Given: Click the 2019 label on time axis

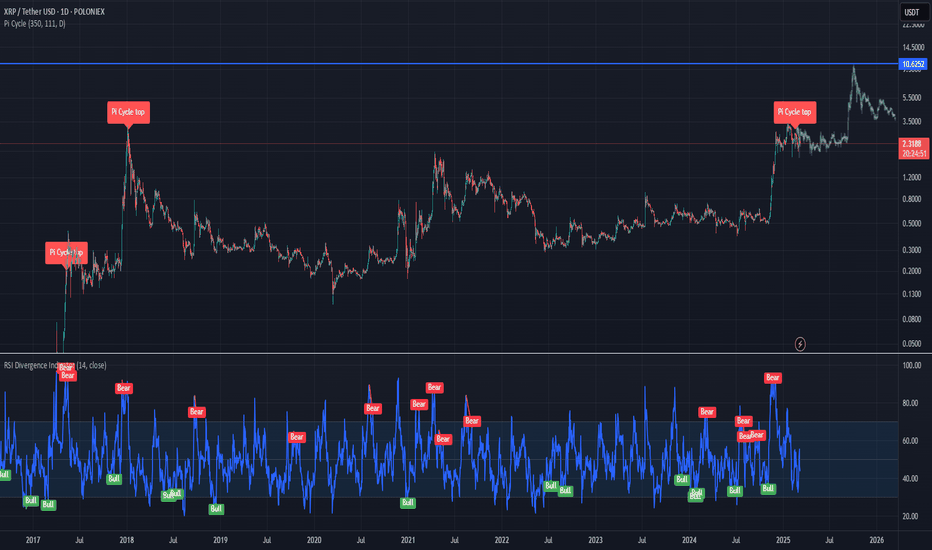Looking at the screenshot, I should tap(221, 540).
